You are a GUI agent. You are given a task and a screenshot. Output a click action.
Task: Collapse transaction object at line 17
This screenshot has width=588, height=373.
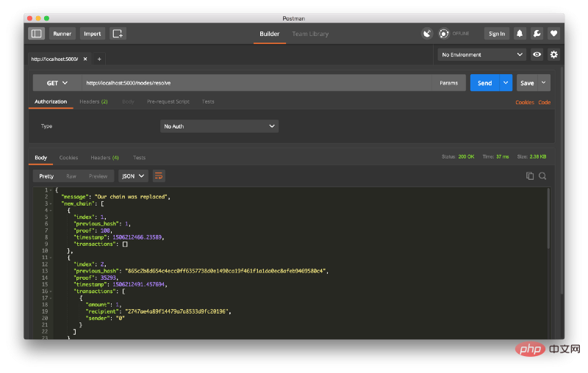51,298
